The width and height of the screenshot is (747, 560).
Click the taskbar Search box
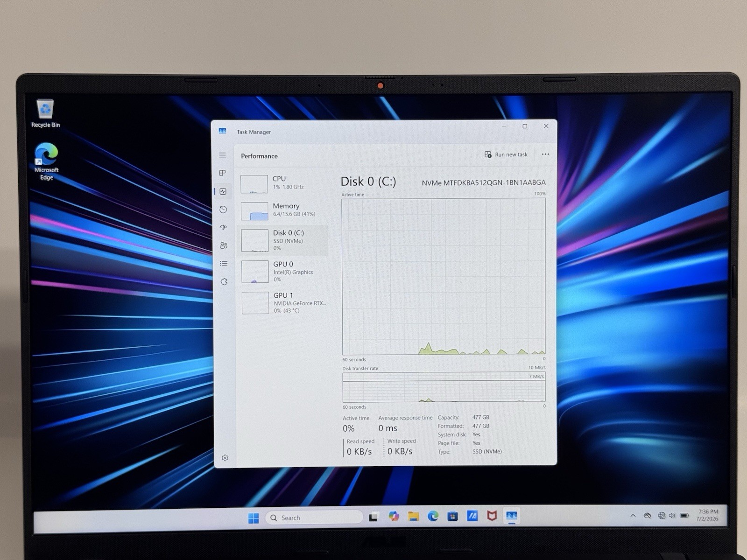314,518
